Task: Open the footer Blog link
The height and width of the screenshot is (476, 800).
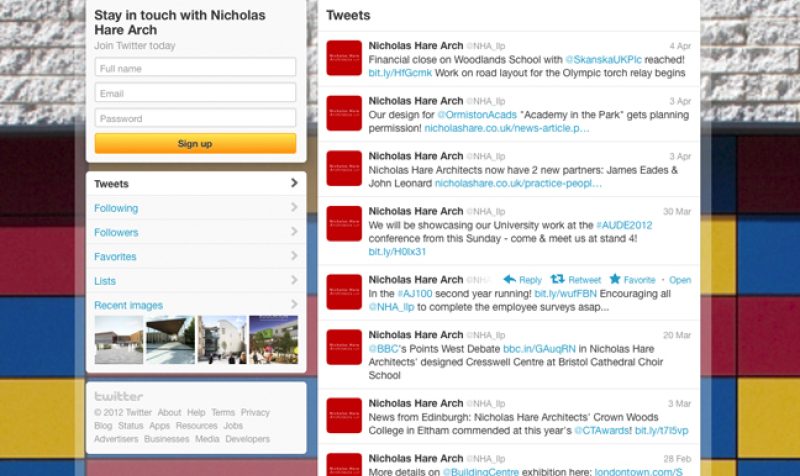Action: coord(103,425)
